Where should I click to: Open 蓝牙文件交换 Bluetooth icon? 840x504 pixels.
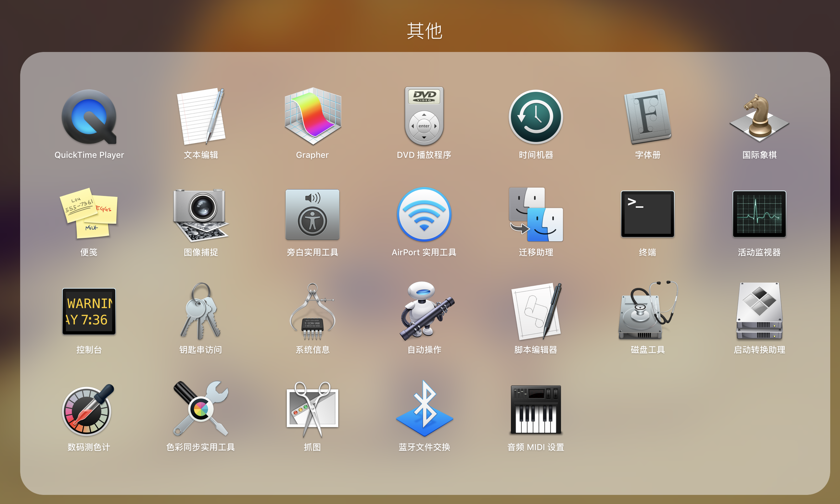(x=424, y=409)
